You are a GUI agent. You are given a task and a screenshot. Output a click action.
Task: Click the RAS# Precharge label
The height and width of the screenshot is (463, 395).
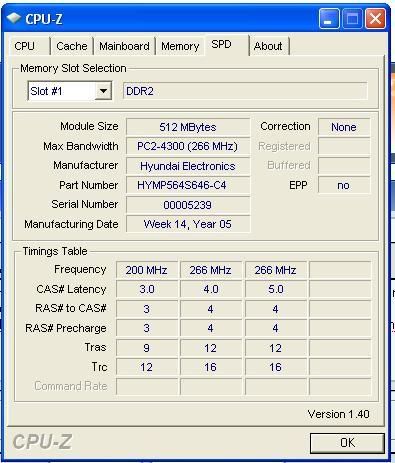[x=66, y=328]
